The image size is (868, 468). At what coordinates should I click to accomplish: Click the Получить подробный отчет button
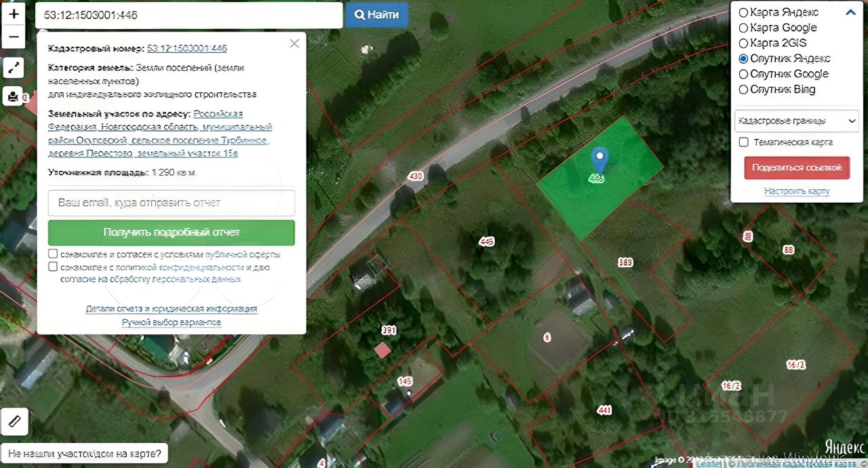pos(172,233)
